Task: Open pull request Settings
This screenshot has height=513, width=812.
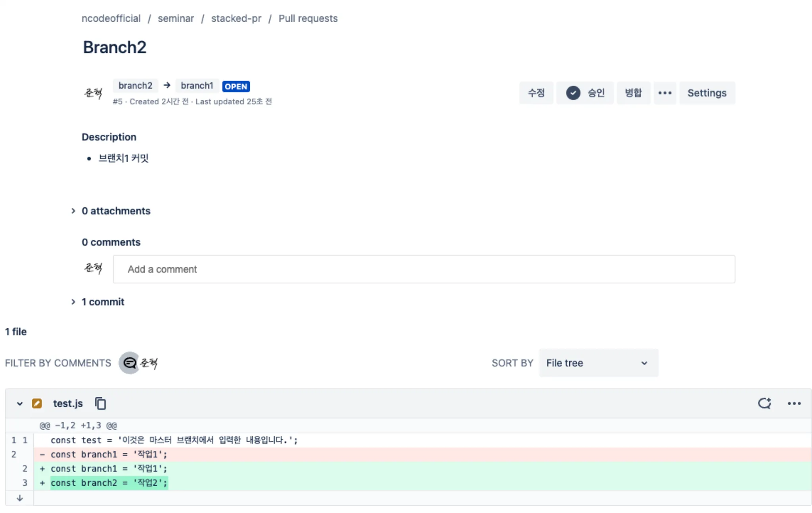Action: (x=707, y=93)
